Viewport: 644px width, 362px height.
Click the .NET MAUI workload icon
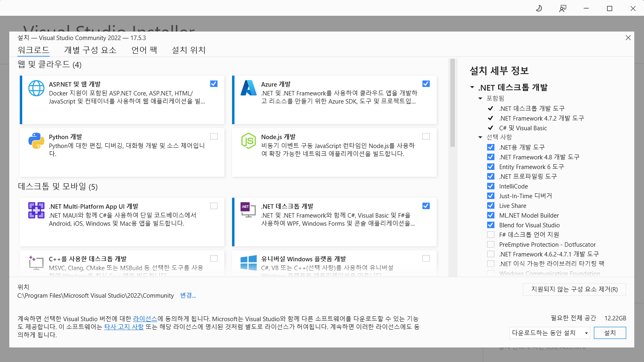pyautogui.click(x=36, y=210)
